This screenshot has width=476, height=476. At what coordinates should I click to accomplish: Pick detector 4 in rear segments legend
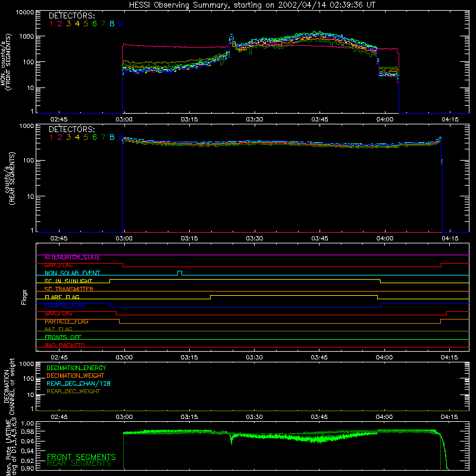(77, 137)
